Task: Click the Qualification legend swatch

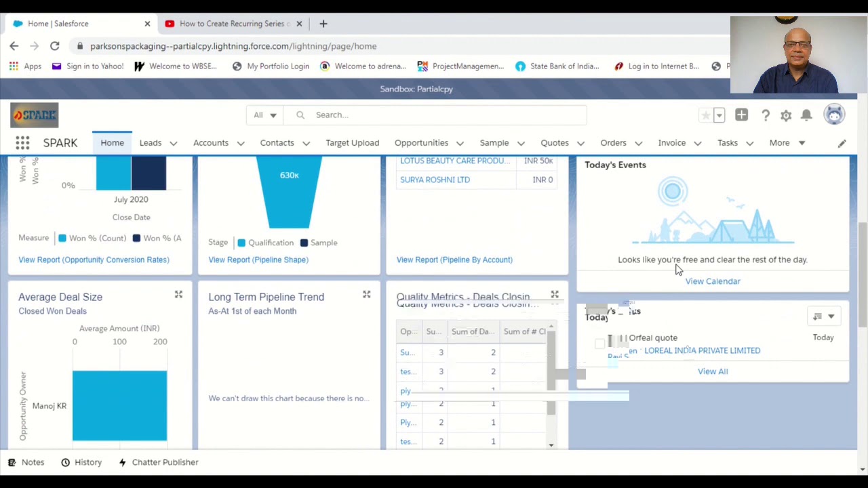Action: (241, 243)
